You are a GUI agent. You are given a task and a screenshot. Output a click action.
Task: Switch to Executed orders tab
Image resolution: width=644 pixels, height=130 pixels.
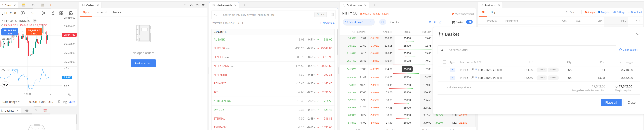[x=101, y=12]
